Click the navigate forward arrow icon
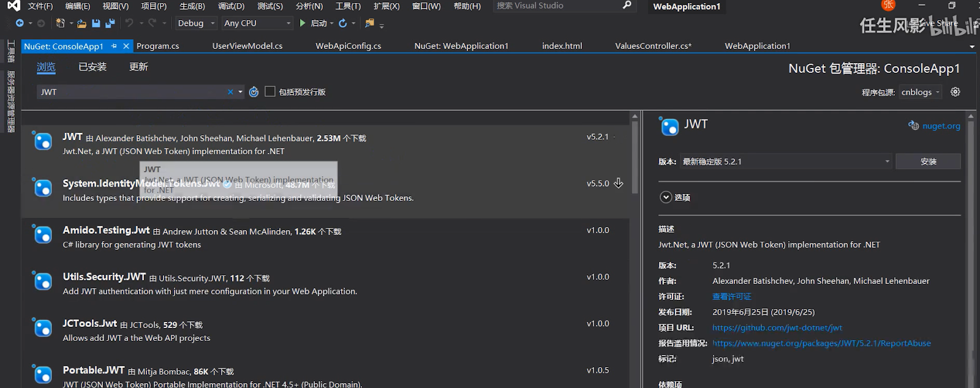980x388 pixels. (x=41, y=23)
